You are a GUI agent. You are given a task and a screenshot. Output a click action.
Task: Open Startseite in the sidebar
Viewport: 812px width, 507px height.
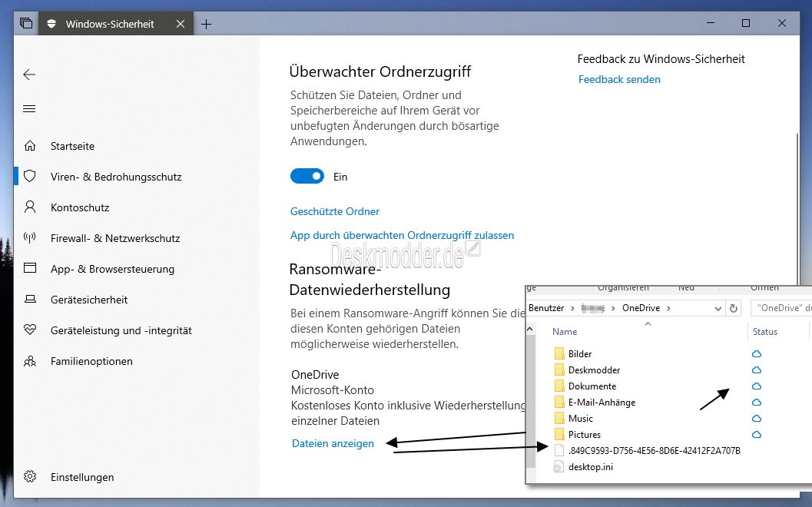coord(72,146)
